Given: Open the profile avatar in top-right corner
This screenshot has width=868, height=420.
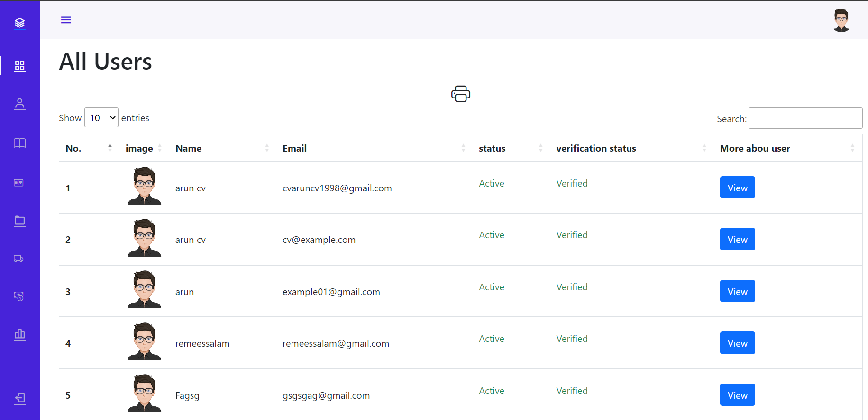Looking at the screenshot, I should 841,20.
